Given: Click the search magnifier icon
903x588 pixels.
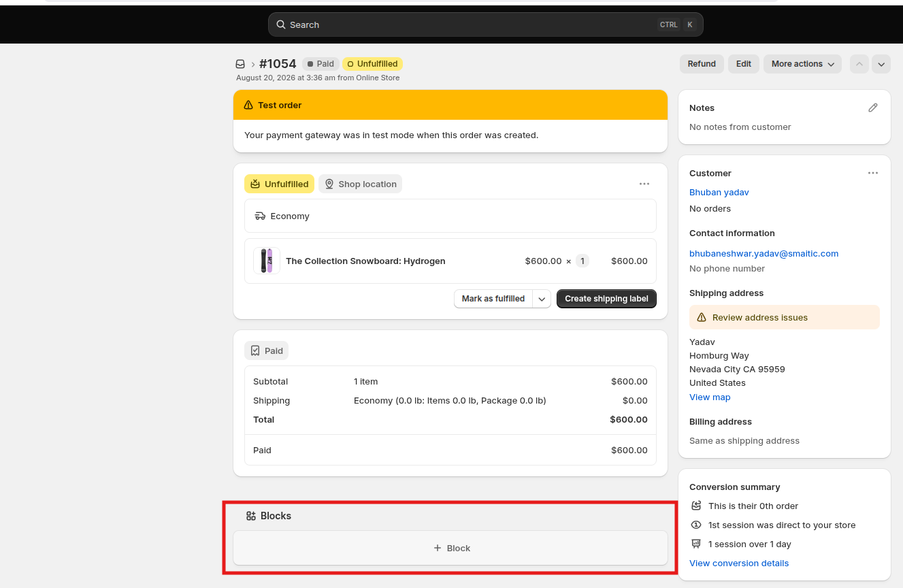Looking at the screenshot, I should [281, 24].
